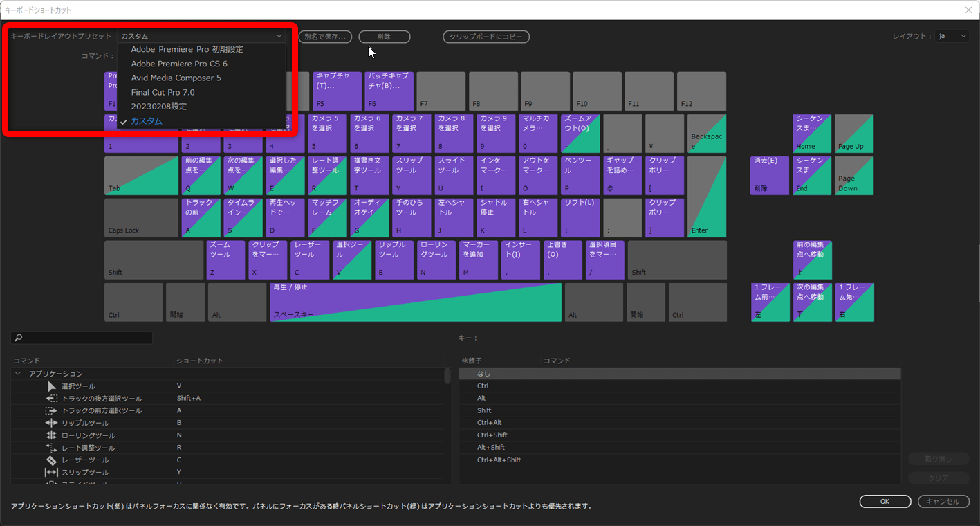Screen dimensions: 980x526
Task: Select the Alt modifier row
Action: click(680, 398)
